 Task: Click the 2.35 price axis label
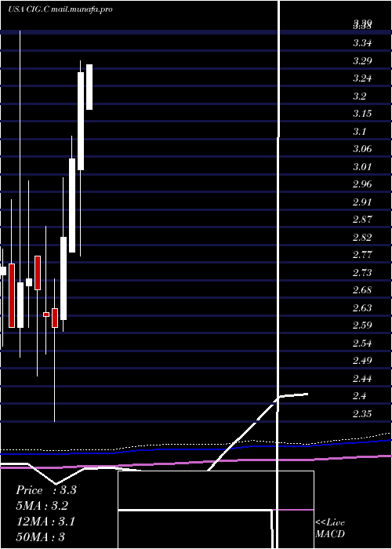362,414
